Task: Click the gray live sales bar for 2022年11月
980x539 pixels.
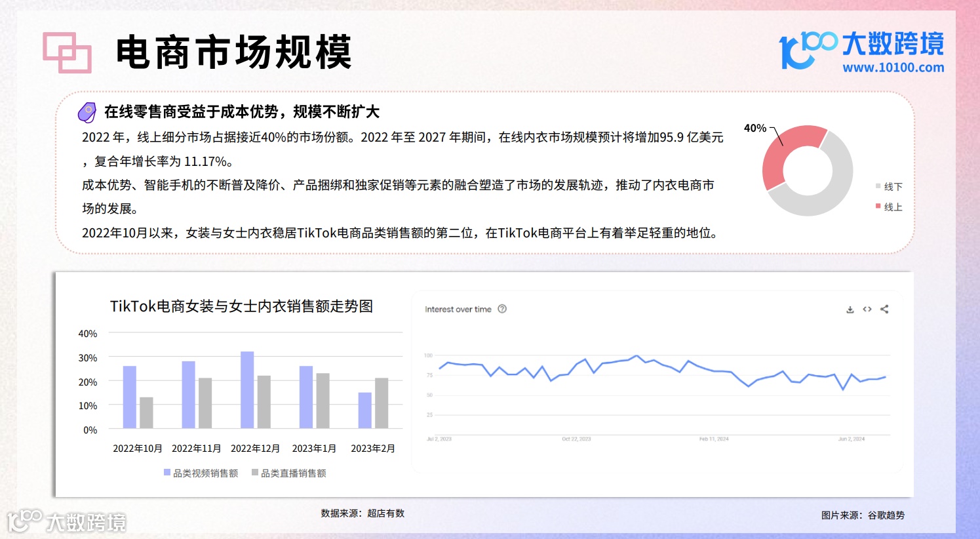Action: click(x=205, y=403)
